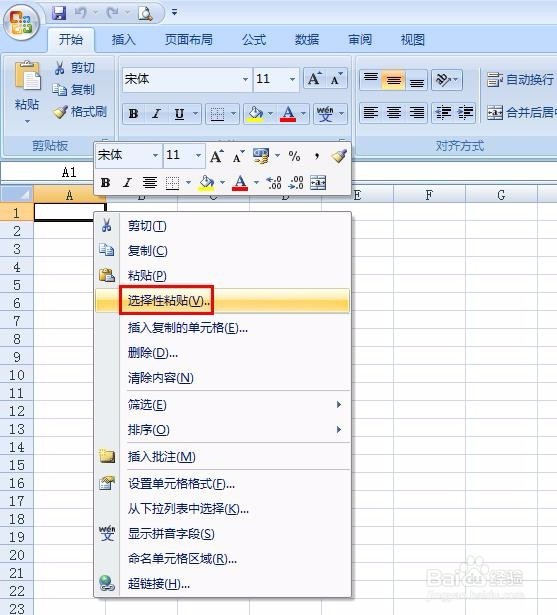Select 设置单元格格式(F) in context menu
This screenshot has height=615, width=557.
[x=222, y=484]
